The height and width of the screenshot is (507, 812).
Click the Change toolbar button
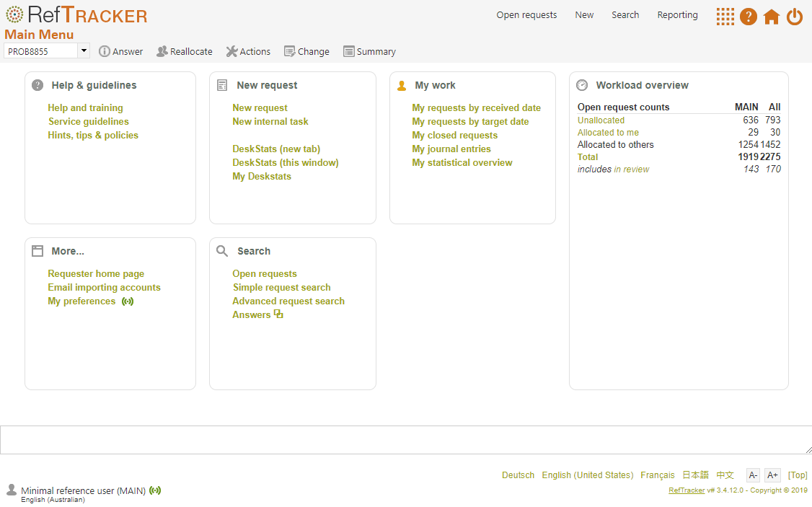click(306, 51)
